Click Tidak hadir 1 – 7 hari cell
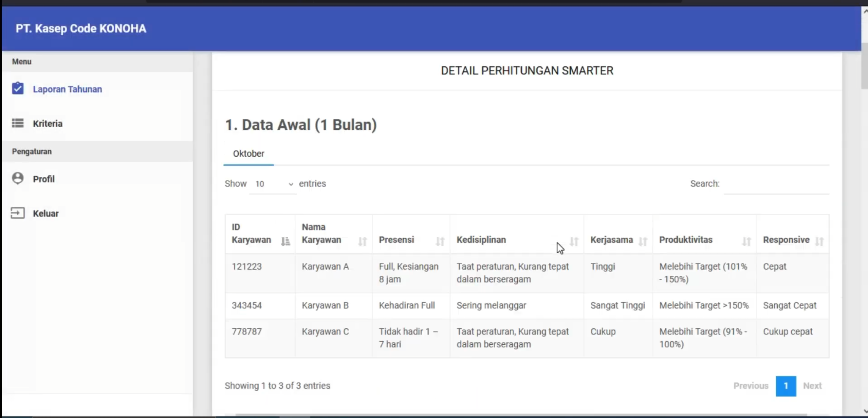Image resolution: width=868 pixels, height=418 pixels. click(411, 338)
